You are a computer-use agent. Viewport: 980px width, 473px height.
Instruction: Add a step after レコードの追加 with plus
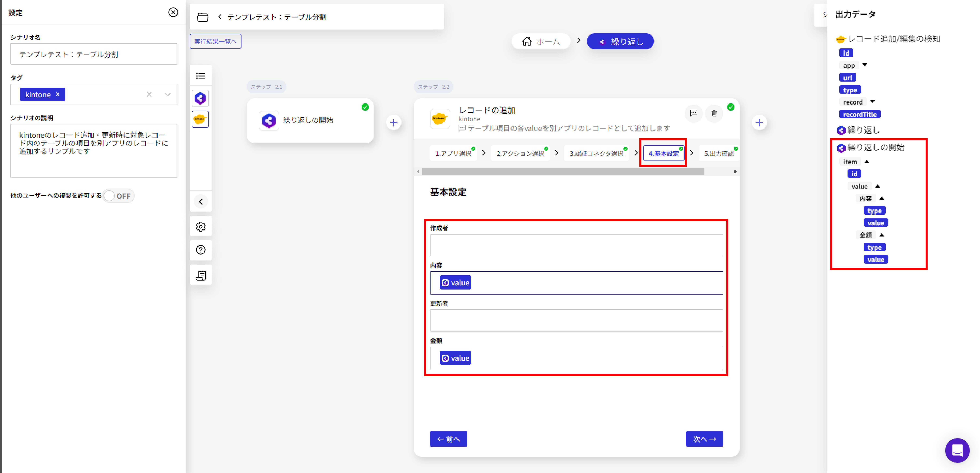(x=759, y=123)
